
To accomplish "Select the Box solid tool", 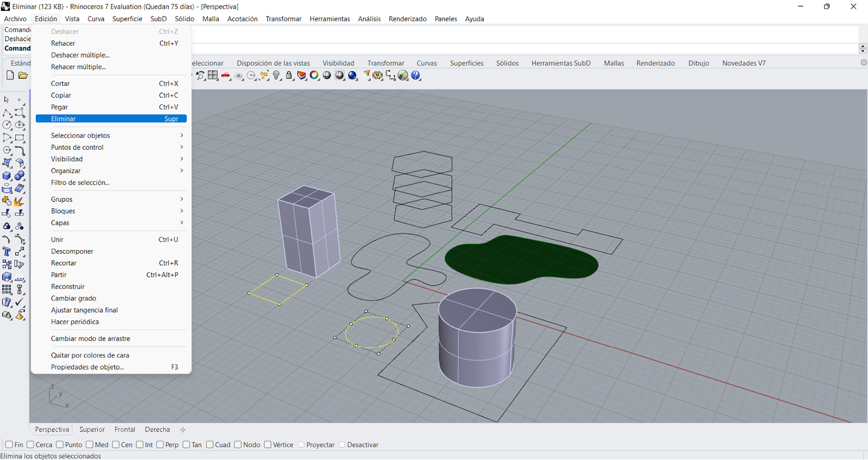I will [7, 176].
